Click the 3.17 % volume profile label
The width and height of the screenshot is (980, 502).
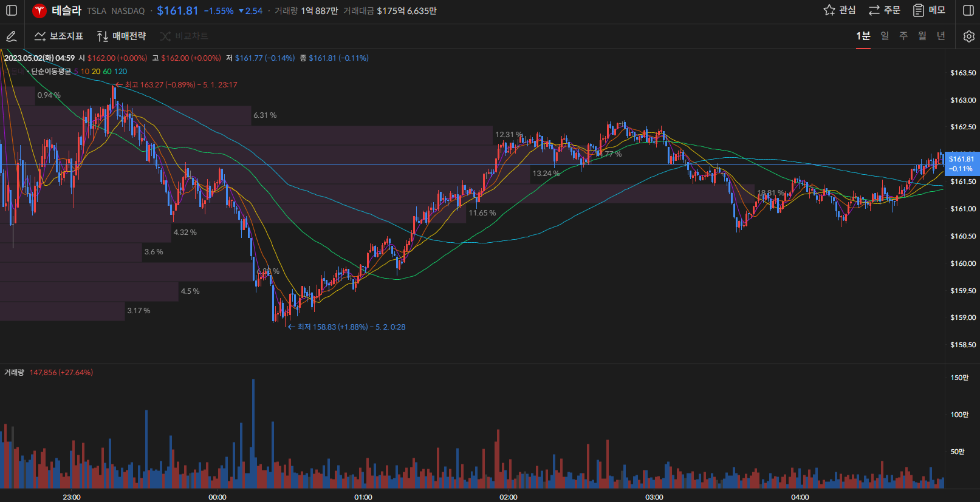[x=139, y=311]
